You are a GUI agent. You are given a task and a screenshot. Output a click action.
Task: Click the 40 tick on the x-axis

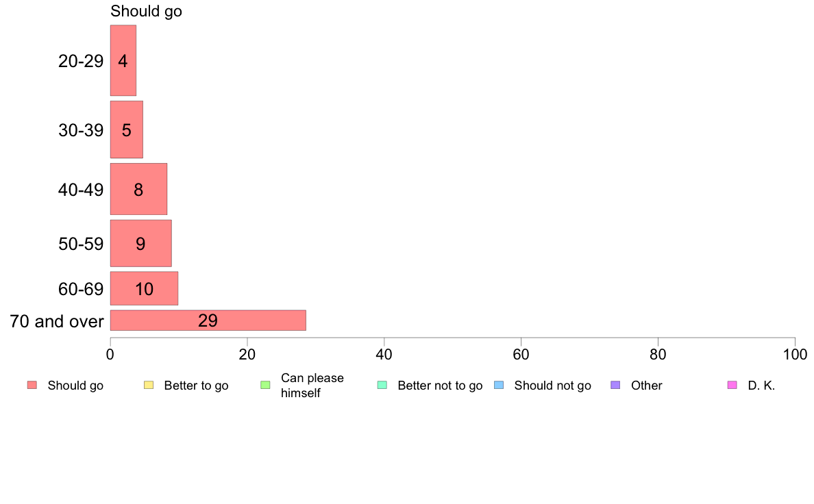point(384,355)
